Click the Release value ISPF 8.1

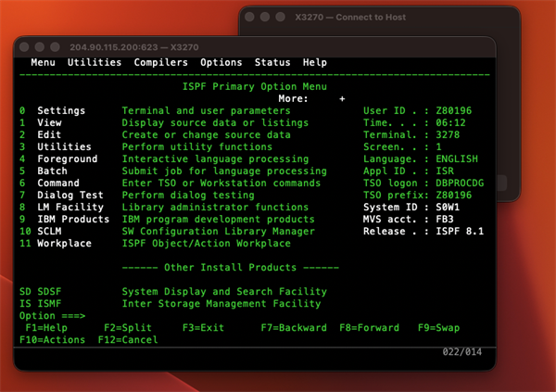(460, 232)
